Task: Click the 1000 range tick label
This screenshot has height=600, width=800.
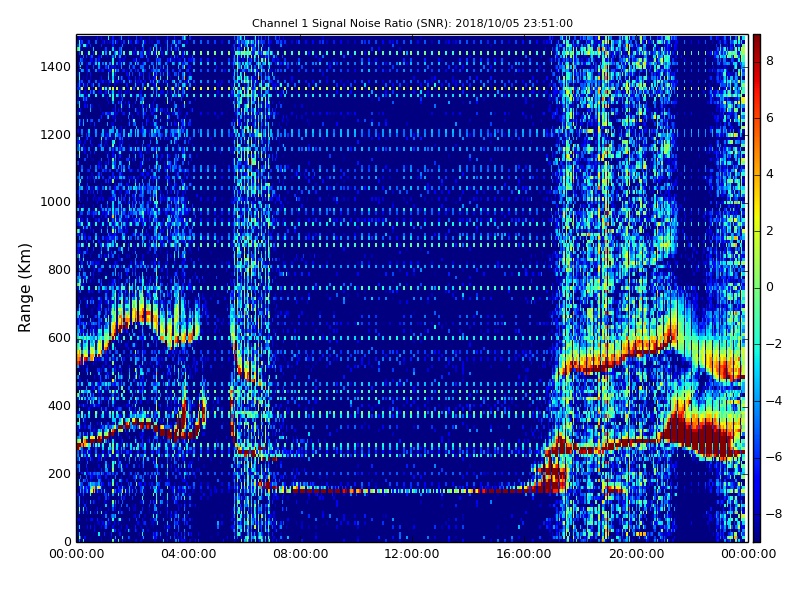Action: tap(56, 202)
